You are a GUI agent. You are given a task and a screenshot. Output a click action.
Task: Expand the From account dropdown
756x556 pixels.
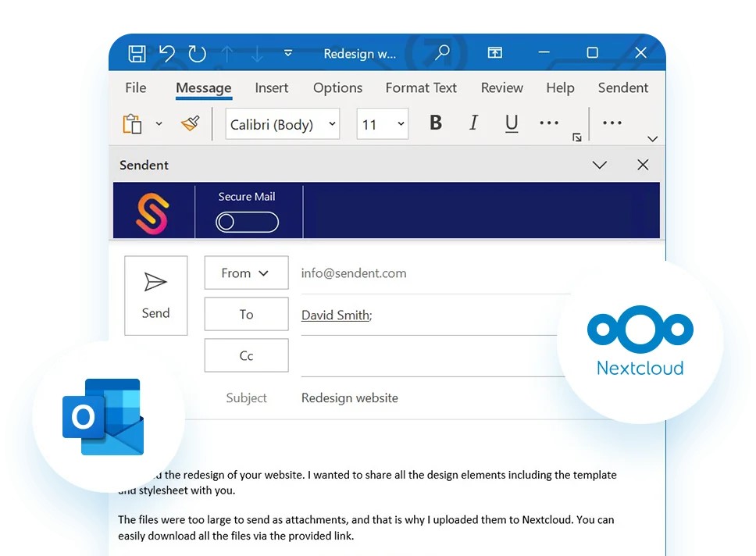coord(246,273)
